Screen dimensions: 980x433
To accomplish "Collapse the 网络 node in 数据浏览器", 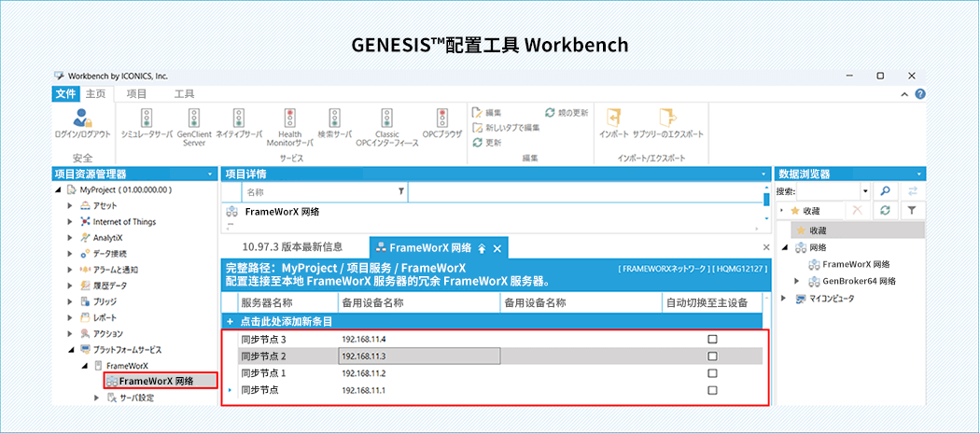I will 784,248.
